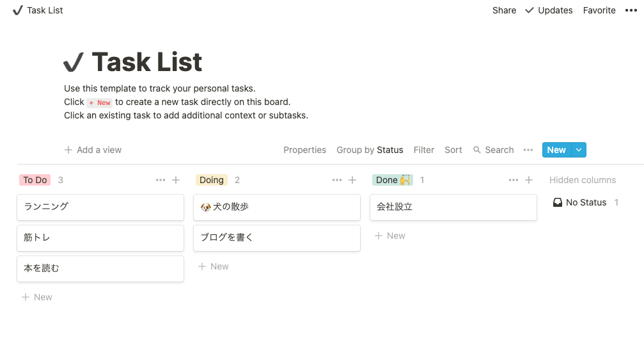Click the Search field label
The width and height of the screenshot is (644, 340).
coord(499,150)
